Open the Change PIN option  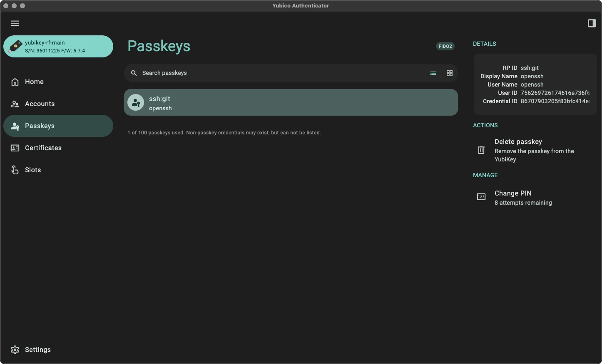pyautogui.click(x=535, y=198)
